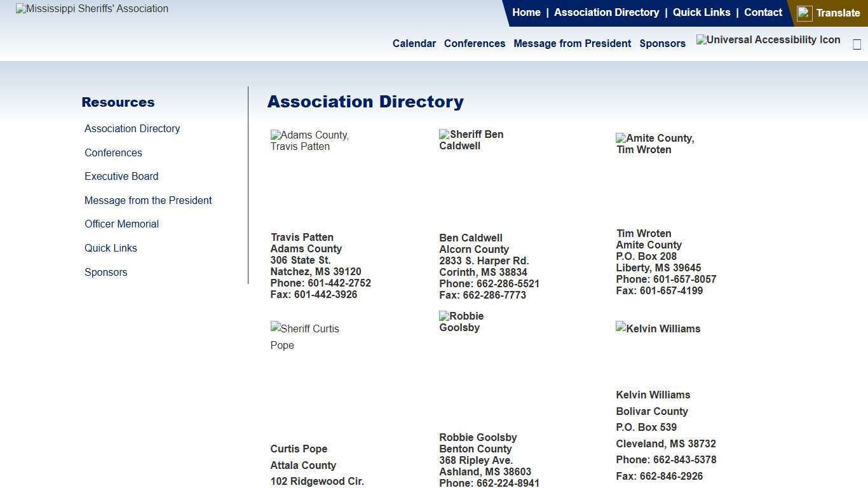Toggle the checkbox near the top right corner
Viewport: 868px width, 488px height.
pyautogui.click(x=857, y=44)
